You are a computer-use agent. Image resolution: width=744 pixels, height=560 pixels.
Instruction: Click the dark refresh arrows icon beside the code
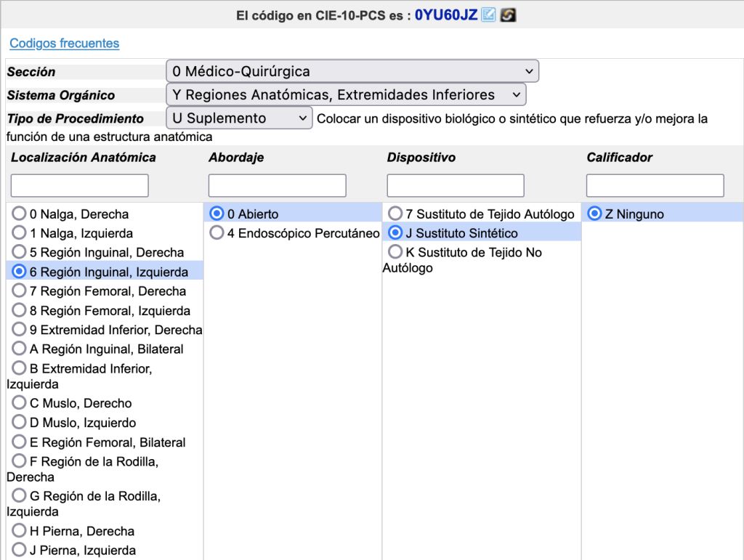508,15
